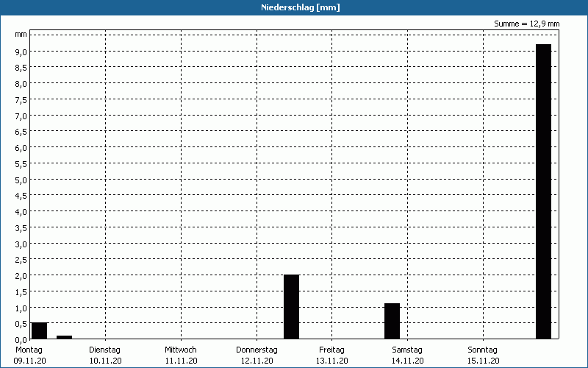Click the y-axis value '1,0'

(21, 308)
